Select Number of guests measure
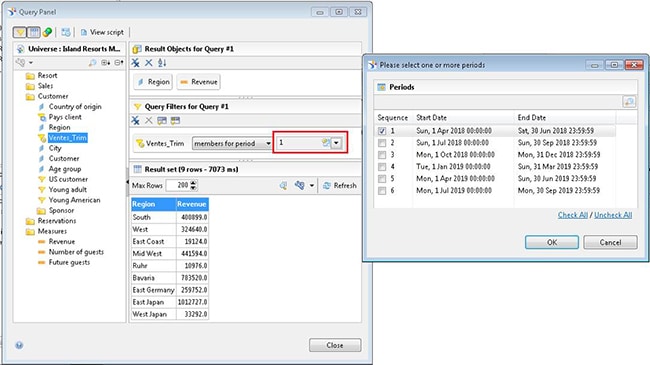Screen dimensions: 650x365 click(71, 252)
